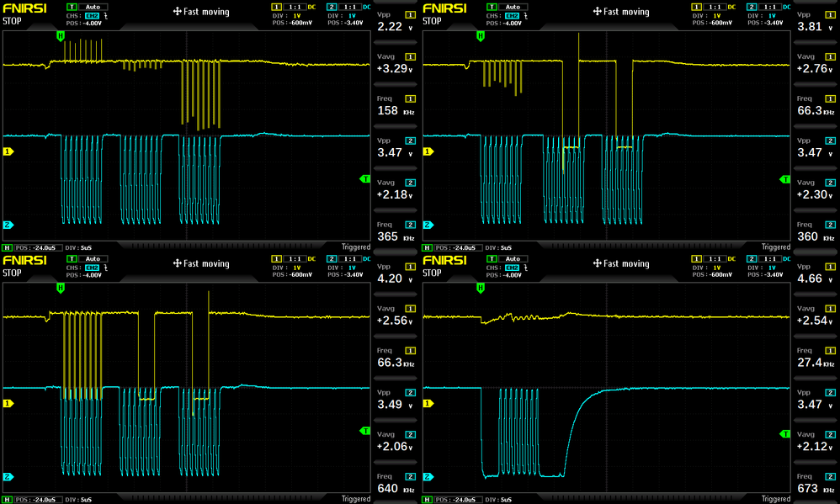
Task: Click cyan channel 2 ground marker, Freq 360 KHz panel
Action: [x=428, y=225]
